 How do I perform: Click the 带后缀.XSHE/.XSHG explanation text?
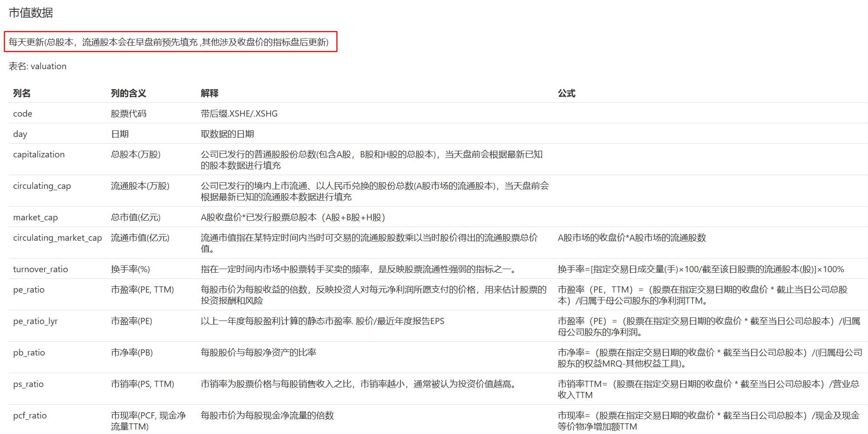pyautogui.click(x=239, y=113)
